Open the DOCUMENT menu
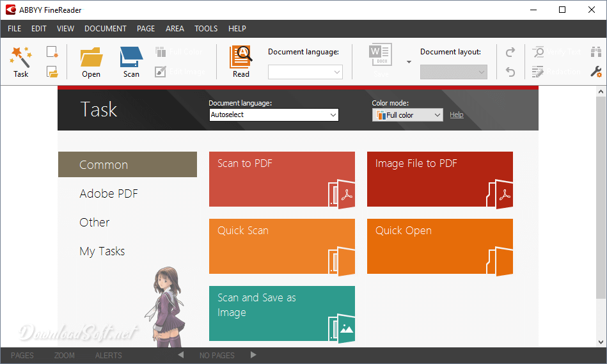This screenshot has height=364, width=607. pos(106,29)
